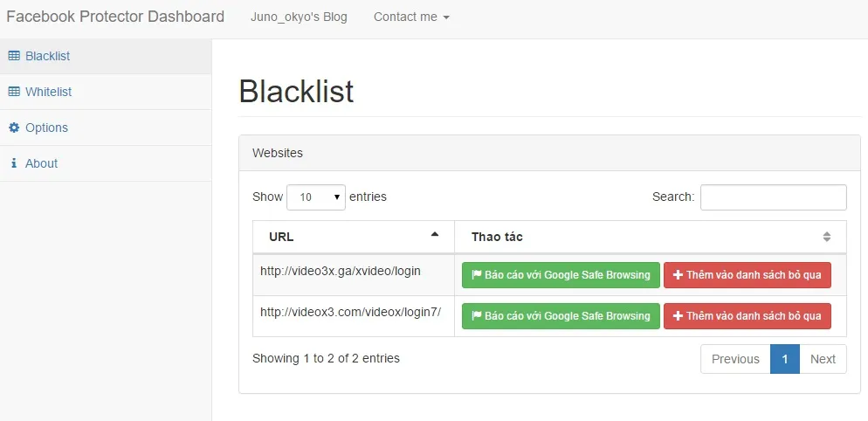The height and width of the screenshot is (421, 868).
Task: Open Juno_okyo's Blog link
Action: click(x=299, y=17)
